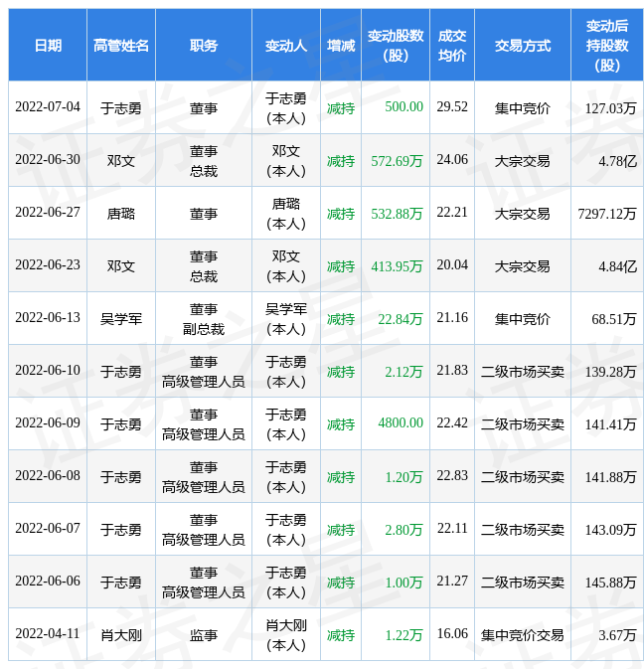Screen dimensions: 644x669
Task: Click share change value 22.84万
Action: [401, 319]
